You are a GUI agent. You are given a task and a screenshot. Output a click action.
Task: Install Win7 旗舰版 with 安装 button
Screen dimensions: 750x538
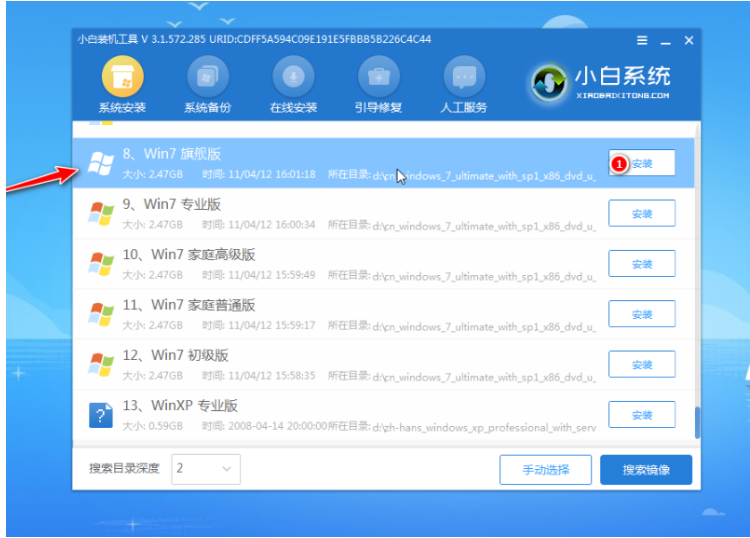642,163
